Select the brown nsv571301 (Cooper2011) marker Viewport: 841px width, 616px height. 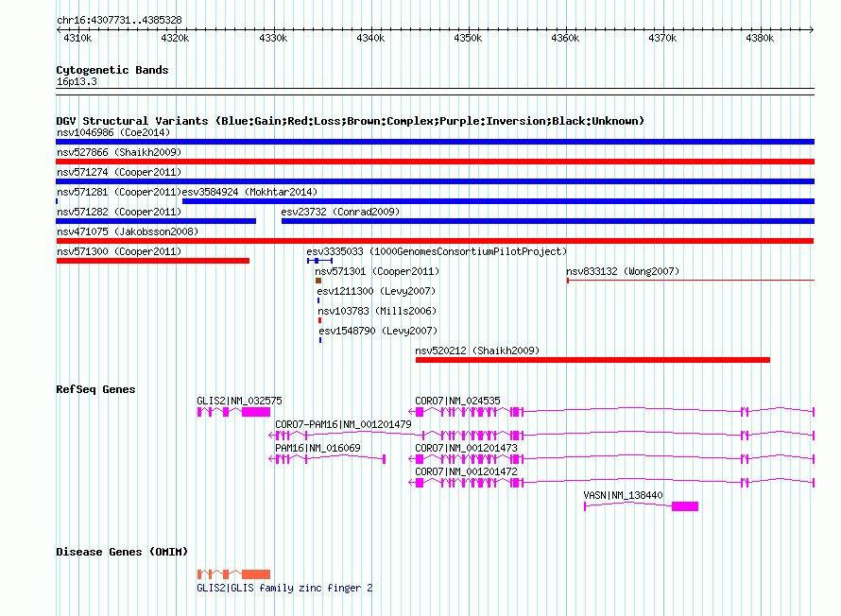318,281
